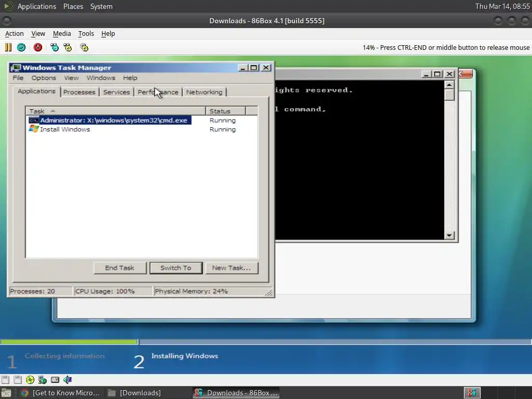Click the Install Windows flag icon
Image resolution: width=532 pixels, height=399 pixels.
click(x=34, y=129)
